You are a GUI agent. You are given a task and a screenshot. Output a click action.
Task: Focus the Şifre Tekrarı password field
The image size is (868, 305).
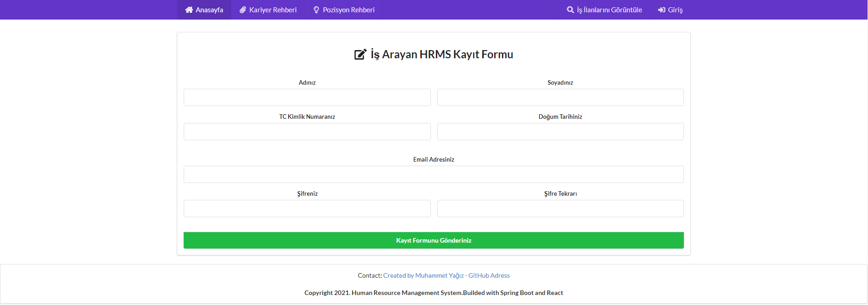tap(560, 208)
